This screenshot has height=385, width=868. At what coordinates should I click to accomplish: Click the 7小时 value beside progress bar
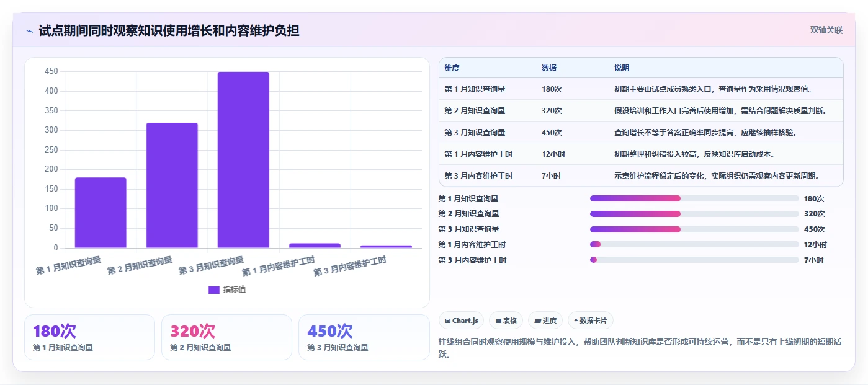pos(813,260)
